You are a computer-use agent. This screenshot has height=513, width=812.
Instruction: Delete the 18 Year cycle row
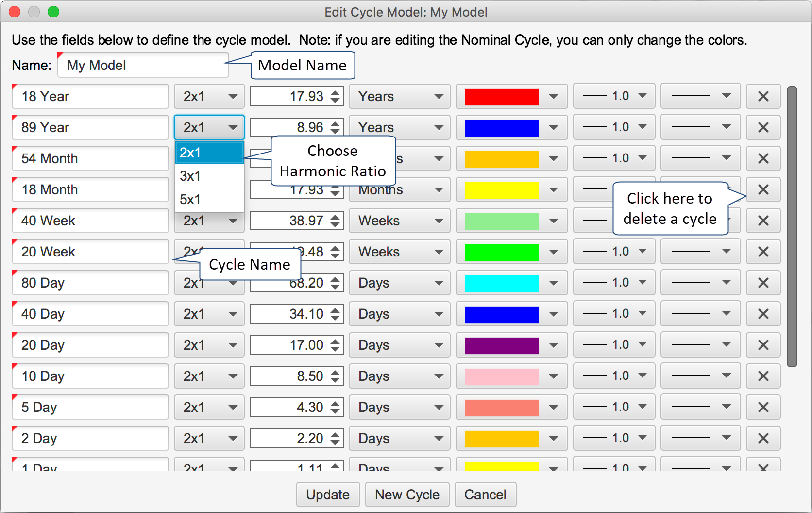pos(763,96)
